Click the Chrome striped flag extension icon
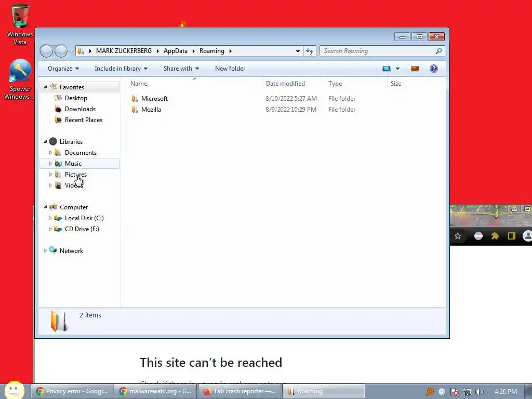Screen dimensions: 532x399 [x=478, y=236]
